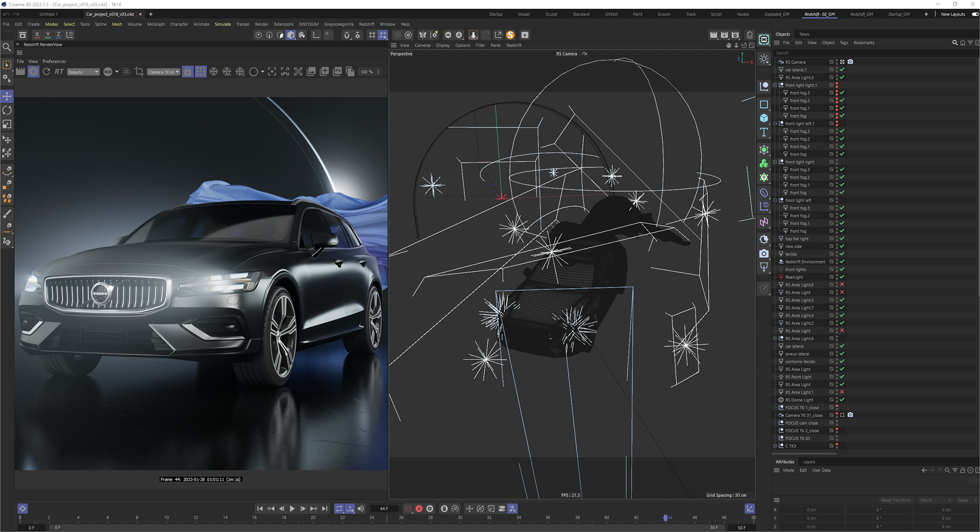
Task: Toggle Z axis lock
Action: [59, 35]
